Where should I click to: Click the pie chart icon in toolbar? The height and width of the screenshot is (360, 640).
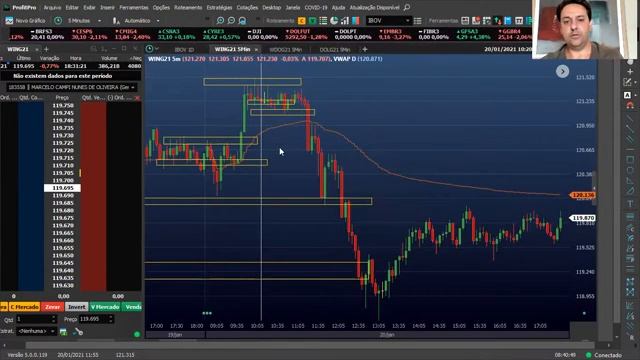click(x=334, y=21)
